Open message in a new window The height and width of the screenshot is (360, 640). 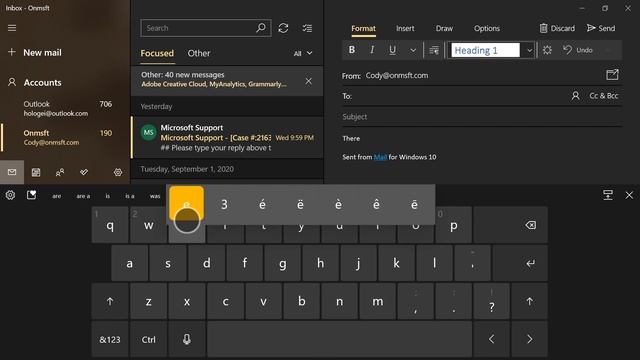tap(612, 75)
